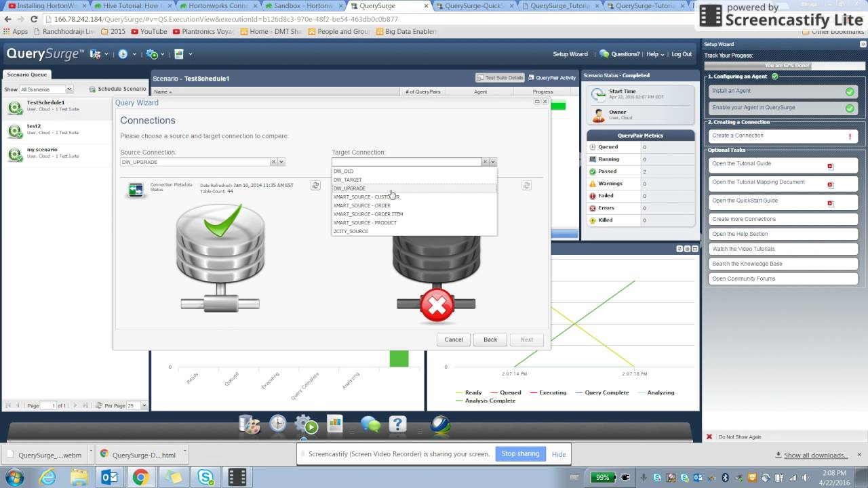Switch to Scenario Queue tab
This screenshot has height=488, width=868.
27,75
